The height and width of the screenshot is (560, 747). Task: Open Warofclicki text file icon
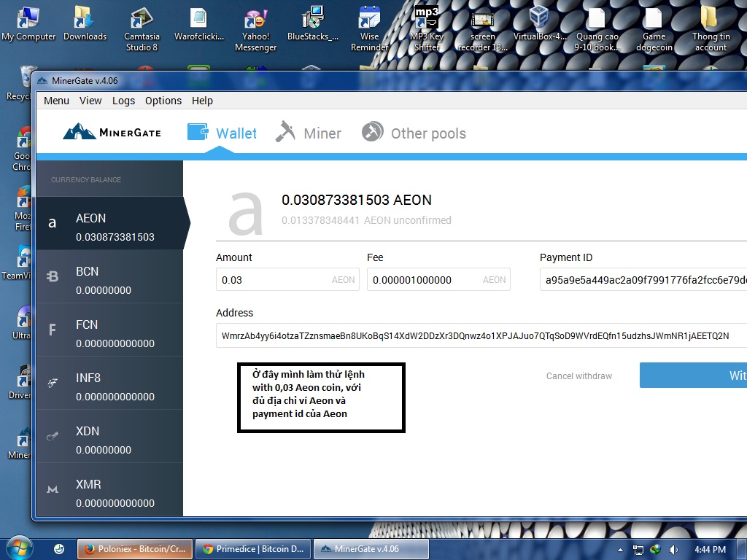click(198, 23)
